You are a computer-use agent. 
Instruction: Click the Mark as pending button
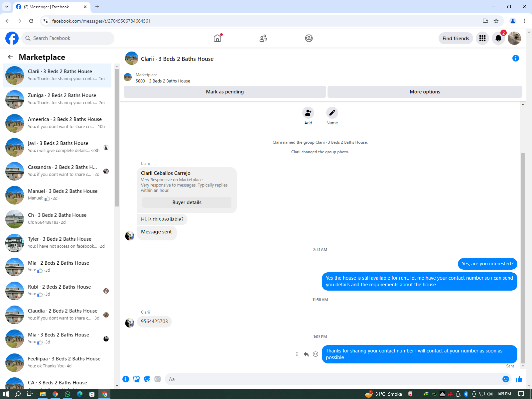(x=225, y=92)
